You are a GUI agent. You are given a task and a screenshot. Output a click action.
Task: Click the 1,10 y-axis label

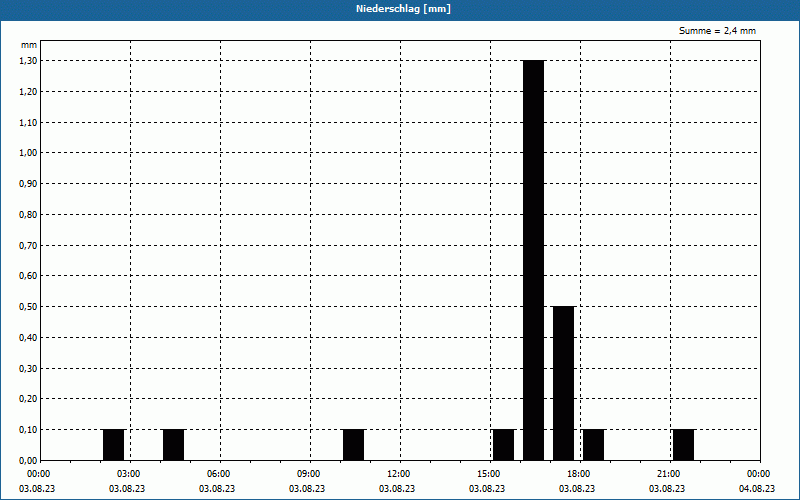click(28, 122)
